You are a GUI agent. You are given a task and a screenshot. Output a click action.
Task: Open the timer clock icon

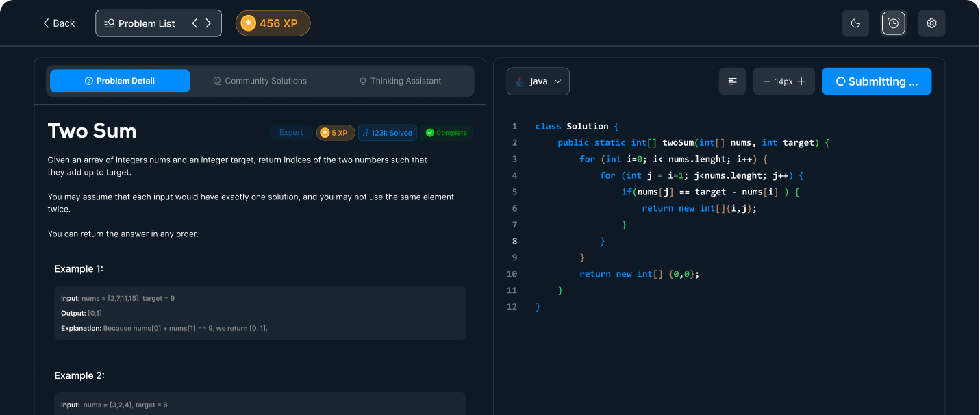[x=893, y=23]
